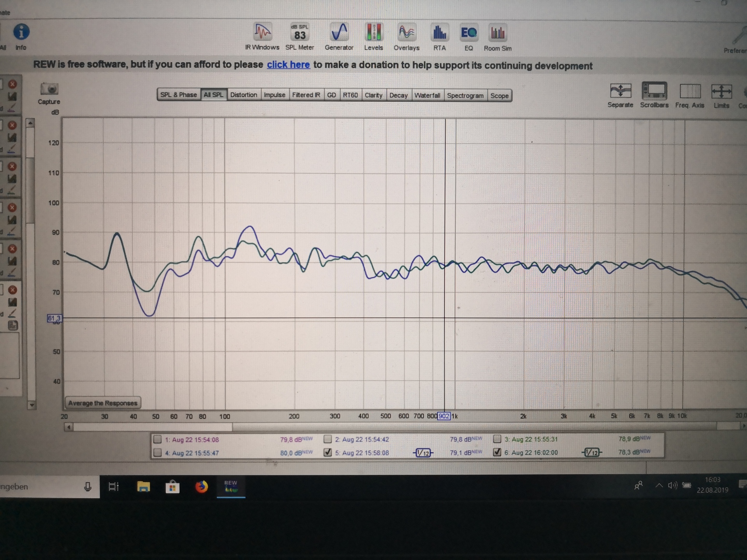Screen dimensions: 747x560
Task: Open the IR Windows tool
Action: coord(262,37)
